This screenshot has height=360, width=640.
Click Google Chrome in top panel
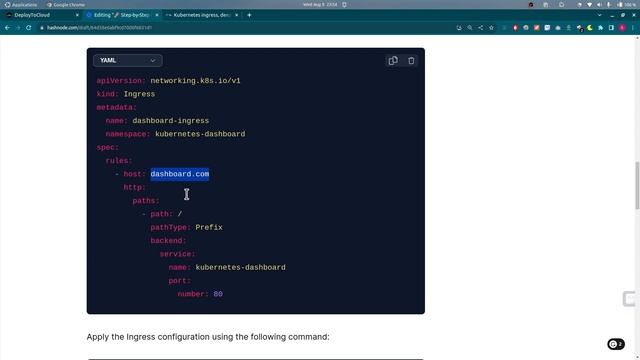point(65,4)
